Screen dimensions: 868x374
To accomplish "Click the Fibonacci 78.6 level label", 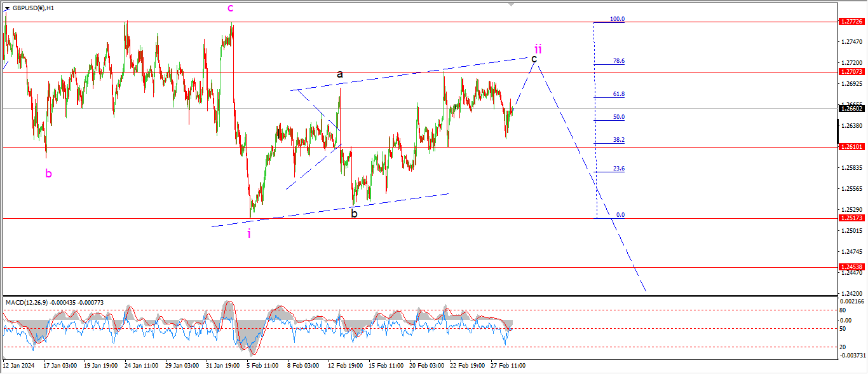I will click(618, 62).
